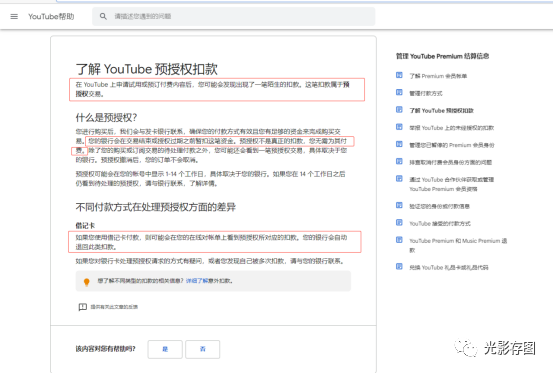Open YouTube 接受的付款方式 article
This screenshot has width=553, height=373.
click(x=439, y=224)
